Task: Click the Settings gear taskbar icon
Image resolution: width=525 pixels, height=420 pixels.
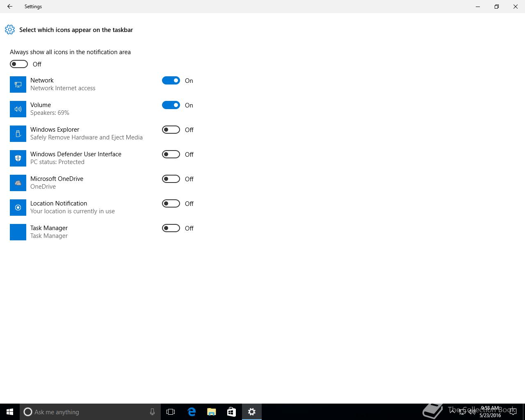Action: [252, 412]
